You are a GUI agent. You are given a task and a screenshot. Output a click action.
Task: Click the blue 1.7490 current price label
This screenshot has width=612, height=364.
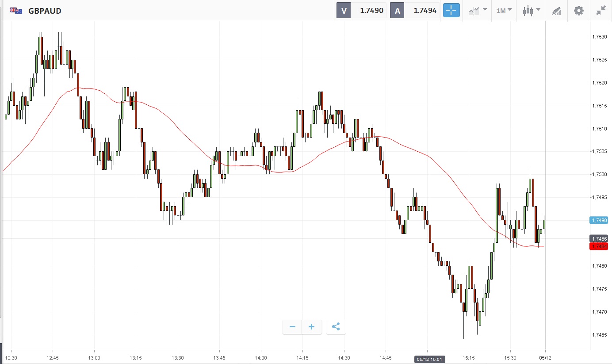click(x=599, y=220)
